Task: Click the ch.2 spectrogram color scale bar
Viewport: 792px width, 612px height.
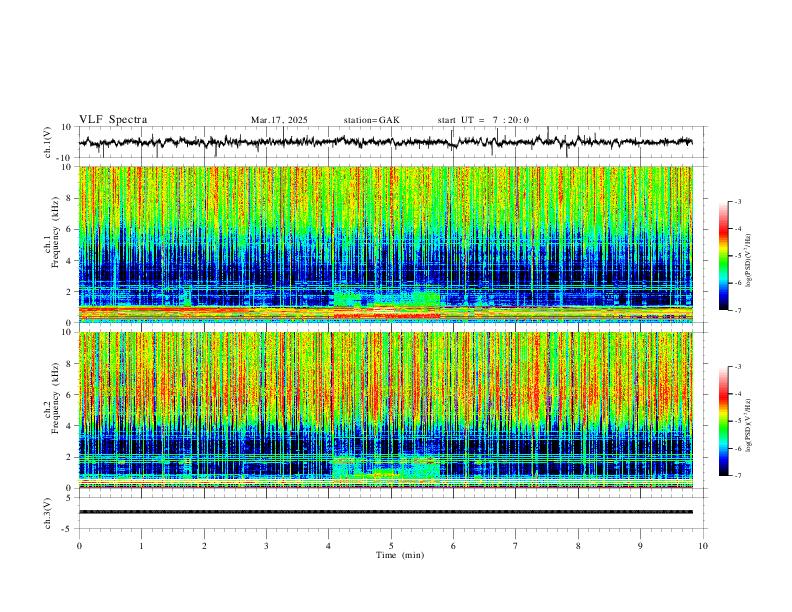Action: [x=723, y=421]
